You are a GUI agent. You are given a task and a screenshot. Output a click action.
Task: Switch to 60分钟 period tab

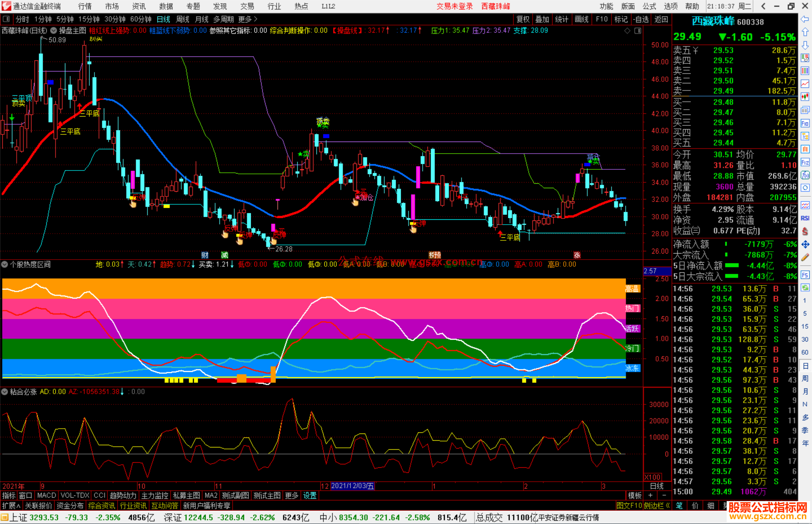pos(141,19)
